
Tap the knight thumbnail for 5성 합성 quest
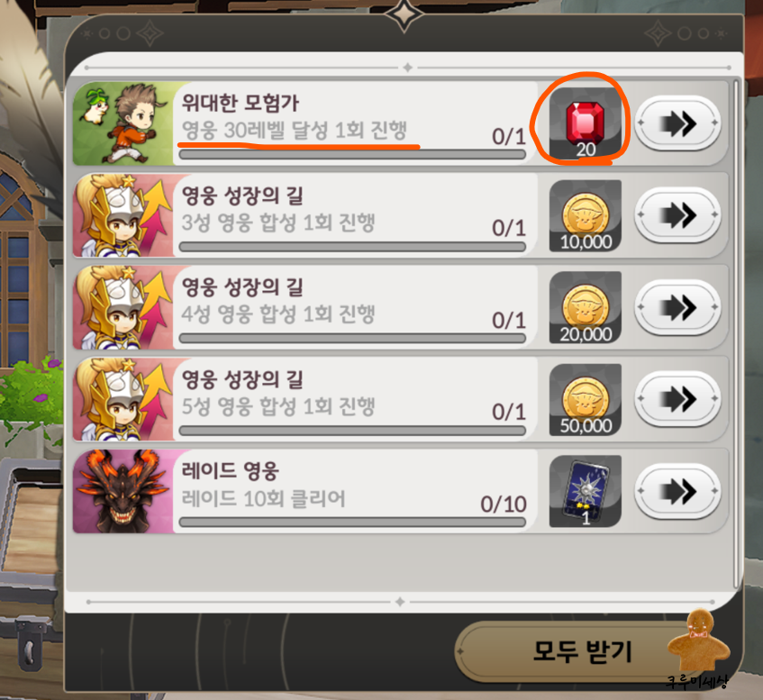pyautogui.click(x=123, y=400)
